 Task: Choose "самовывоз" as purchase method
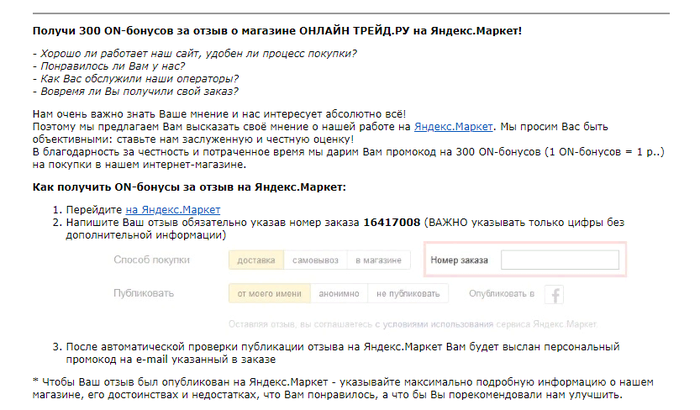pyautogui.click(x=314, y=261)
